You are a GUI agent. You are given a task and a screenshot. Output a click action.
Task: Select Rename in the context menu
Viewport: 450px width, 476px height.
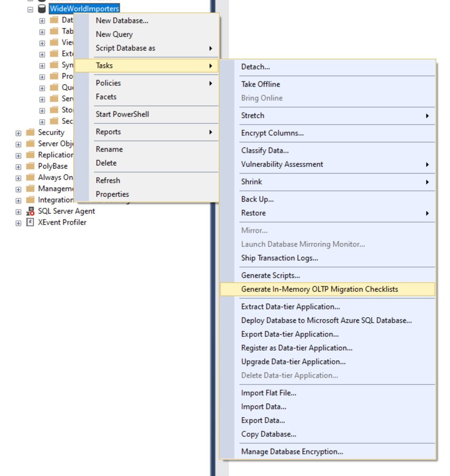click(146, 149)
